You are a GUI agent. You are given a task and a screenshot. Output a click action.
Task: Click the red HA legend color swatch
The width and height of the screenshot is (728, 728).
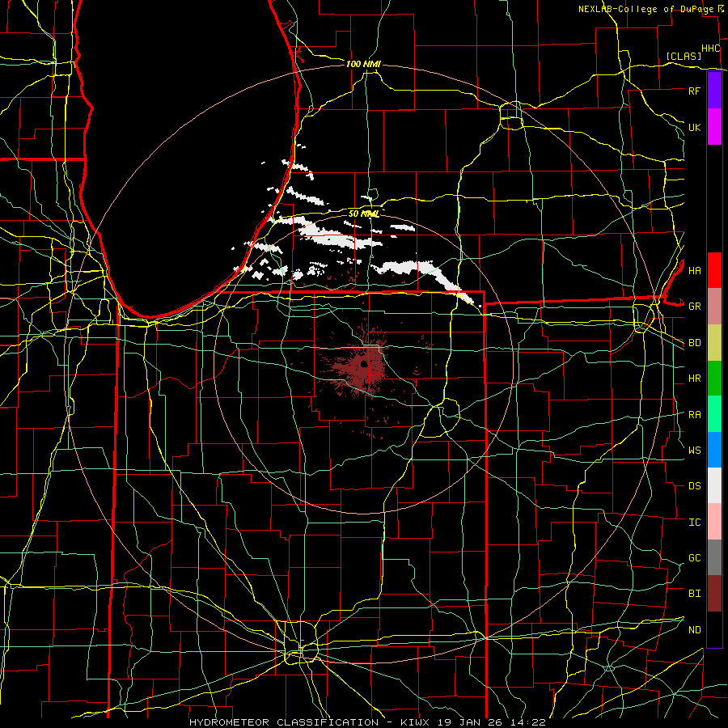tap(714, 270)
